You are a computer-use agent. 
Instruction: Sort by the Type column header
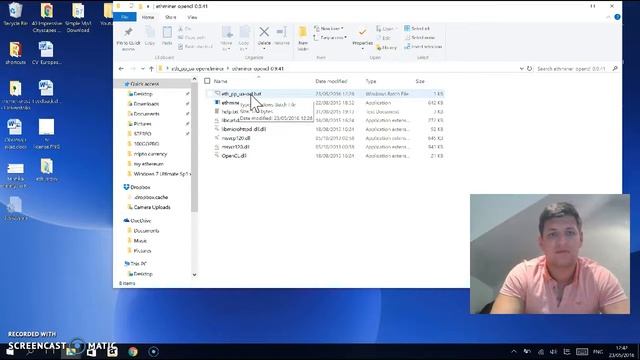(x=371, y=81)
